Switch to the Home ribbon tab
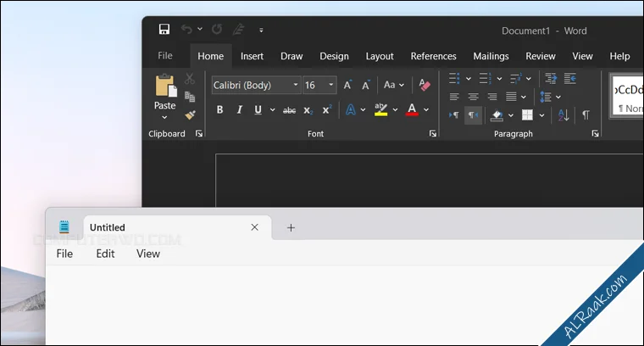Screen dimensions: 644x346 [x=211, y=56]
